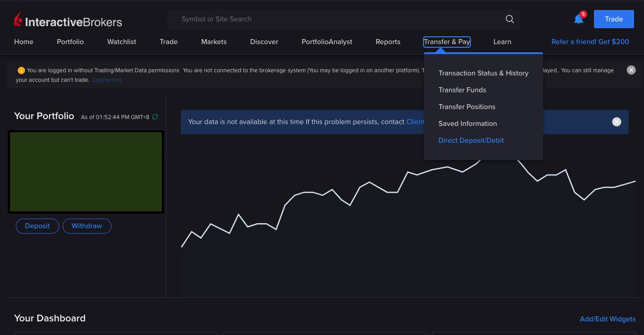
Task: Open the notifications bell icon
Action: click(x=578, y=20)
